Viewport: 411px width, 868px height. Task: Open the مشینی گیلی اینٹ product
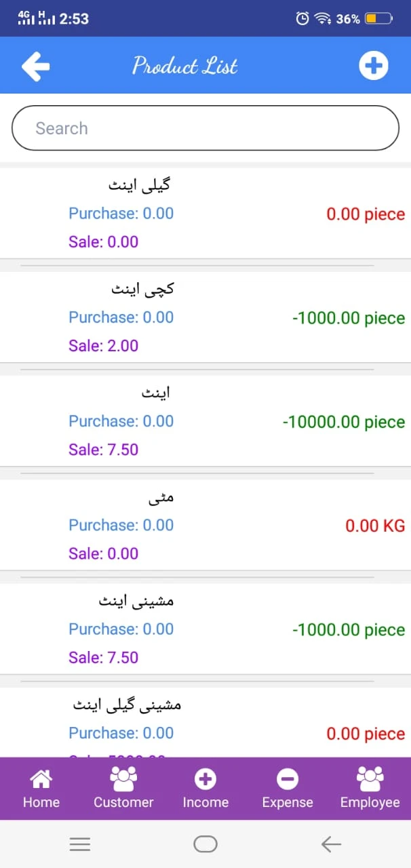coord(127,705)
